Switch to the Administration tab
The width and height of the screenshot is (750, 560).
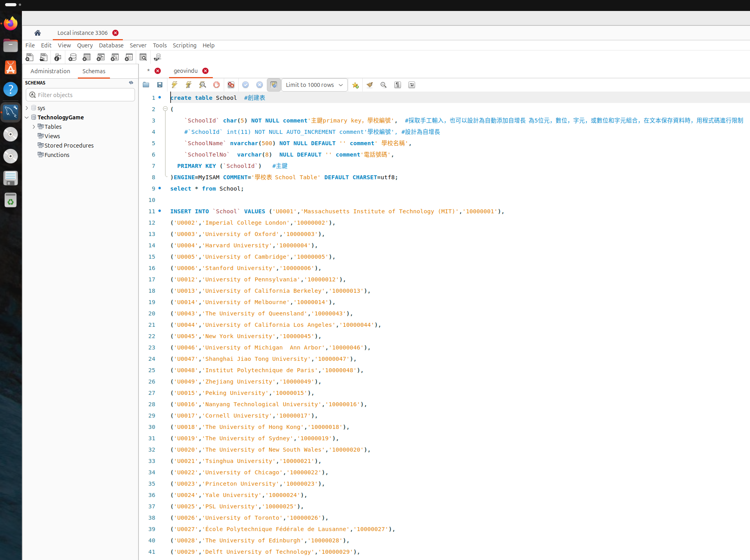coord(50,71)
